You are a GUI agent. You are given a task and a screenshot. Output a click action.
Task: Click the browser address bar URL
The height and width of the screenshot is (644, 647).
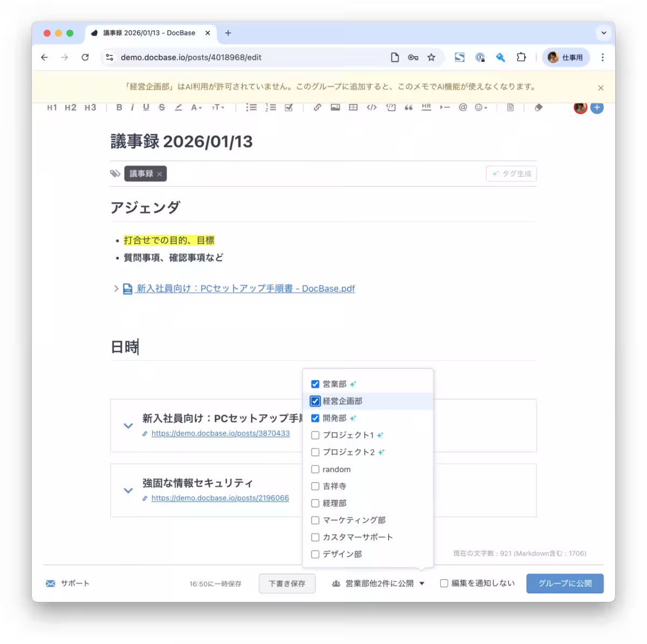pos(191,57)
